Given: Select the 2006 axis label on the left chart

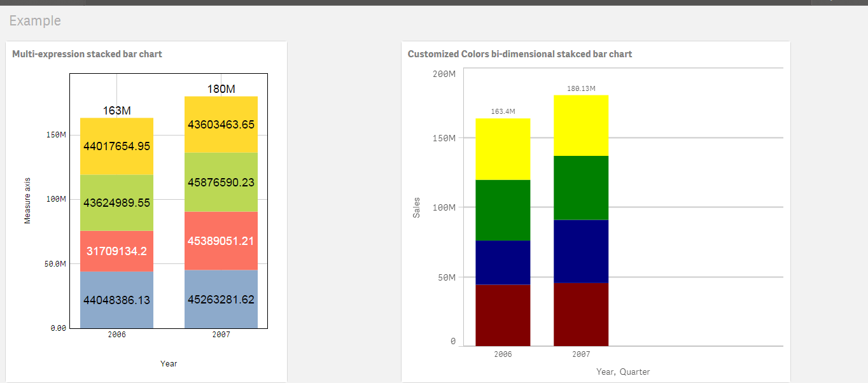Looking at the screenshot, I should (x=116, y=333).
